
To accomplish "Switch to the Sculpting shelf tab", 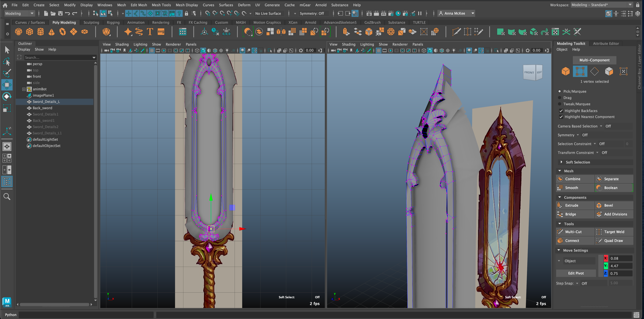I will [x=91, y=22].
